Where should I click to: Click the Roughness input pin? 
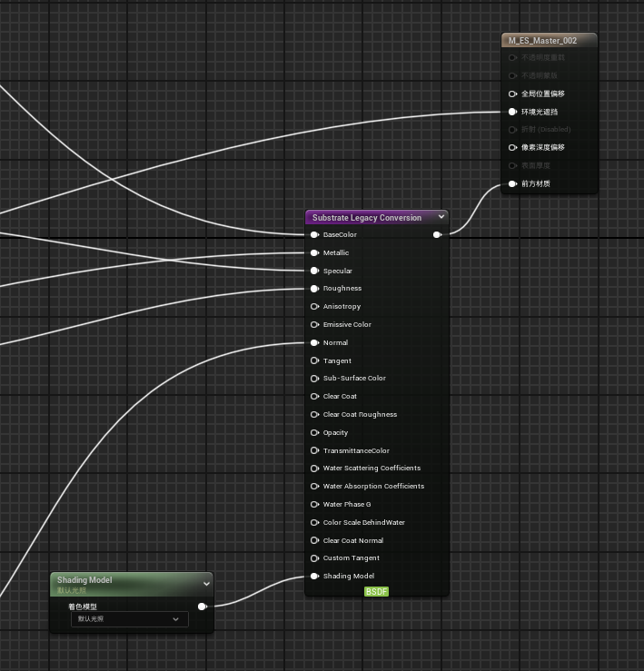[314, 289]
